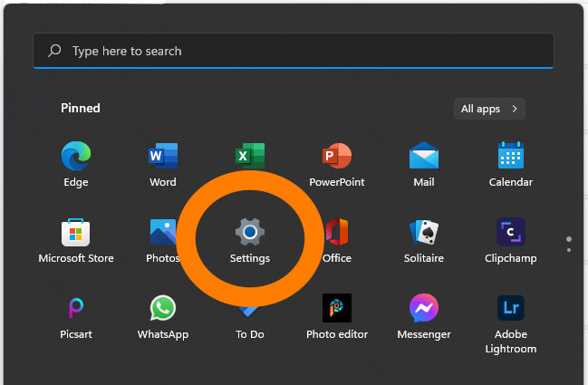588x385 pixels.
Task: Open the Excel pinned app icon
Action: click(x=250, y=156)
